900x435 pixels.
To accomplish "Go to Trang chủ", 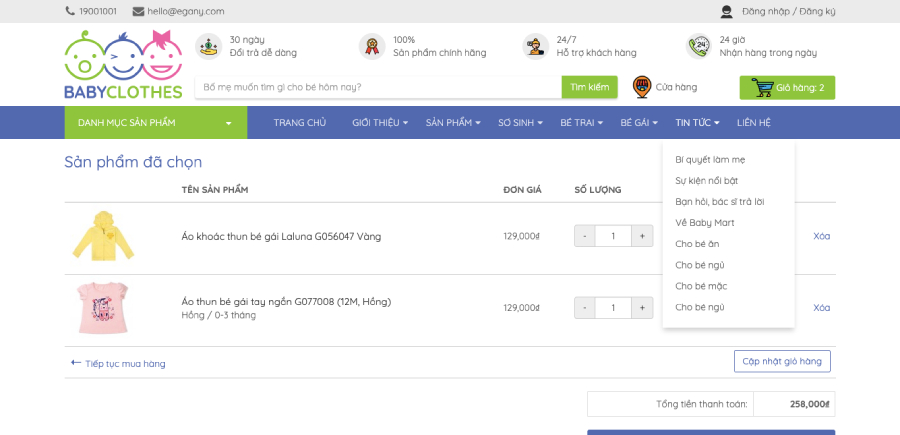I will [300, 122].
